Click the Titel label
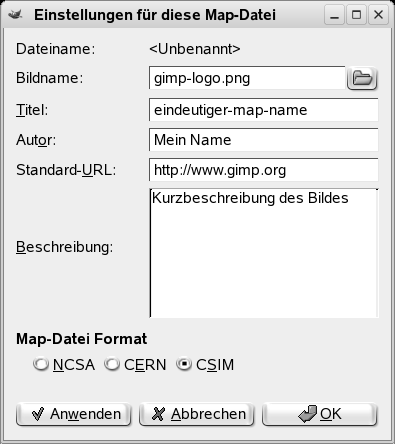The image size is (395, 444). [32, 110]
